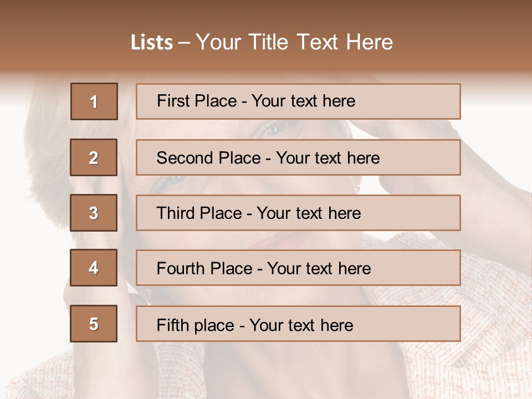Click the Third Place text bar
Viewport: 532px width, 399px height.
pyautogui.click(x=298, y=213)
